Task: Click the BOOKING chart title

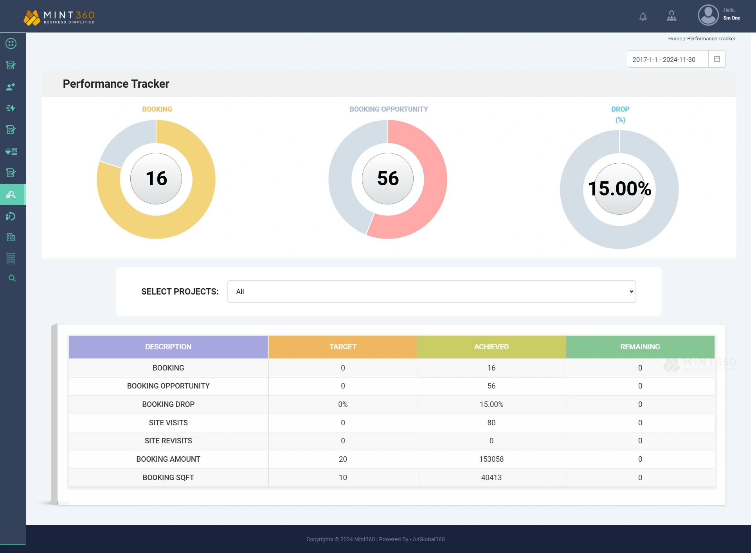Action: tap(157, 109)
